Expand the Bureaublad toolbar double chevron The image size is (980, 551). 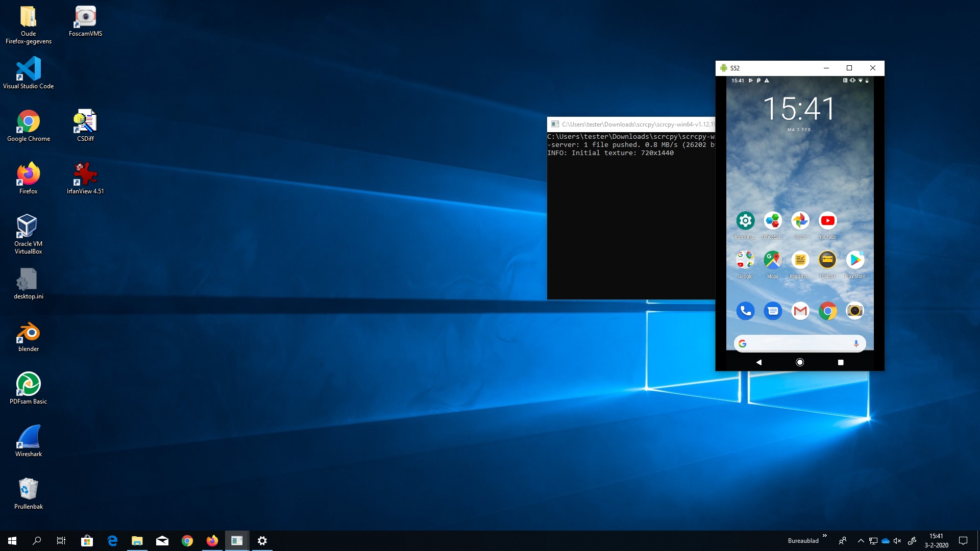point(824,536)
